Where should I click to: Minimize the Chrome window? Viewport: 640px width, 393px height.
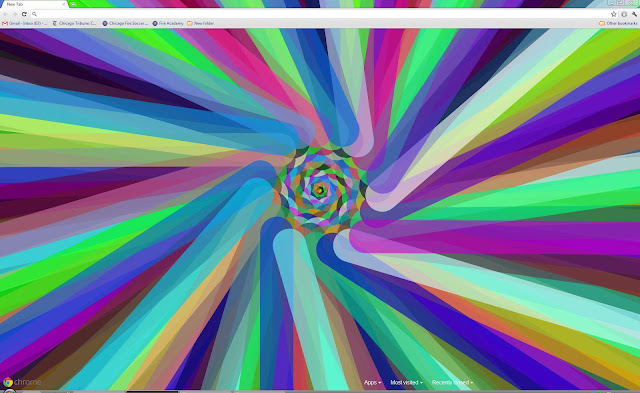coord(611,2)
